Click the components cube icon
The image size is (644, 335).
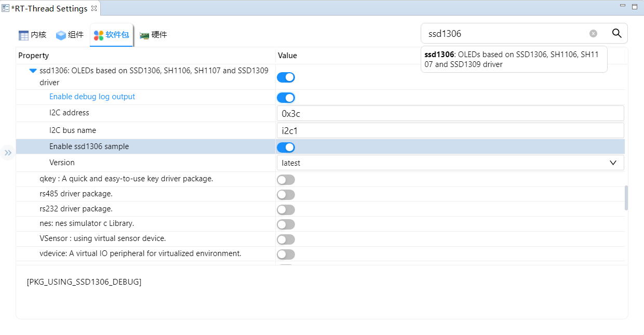coord(61,35)
